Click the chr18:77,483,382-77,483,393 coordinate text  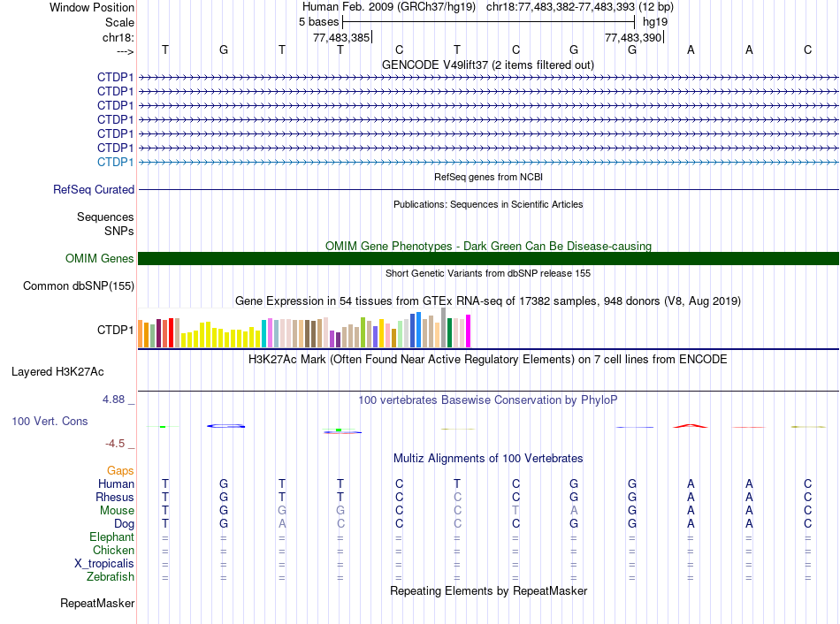coord(560,7)
